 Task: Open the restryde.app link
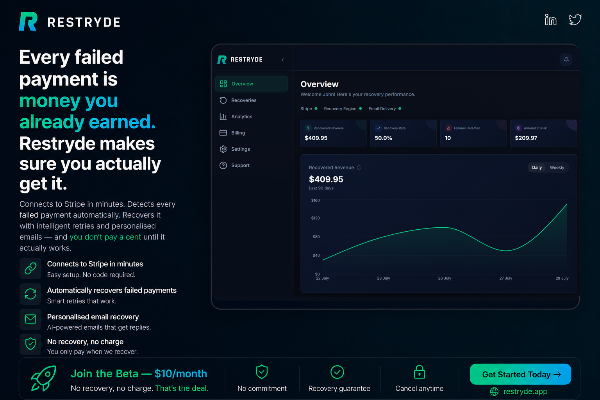coord(525,392)
